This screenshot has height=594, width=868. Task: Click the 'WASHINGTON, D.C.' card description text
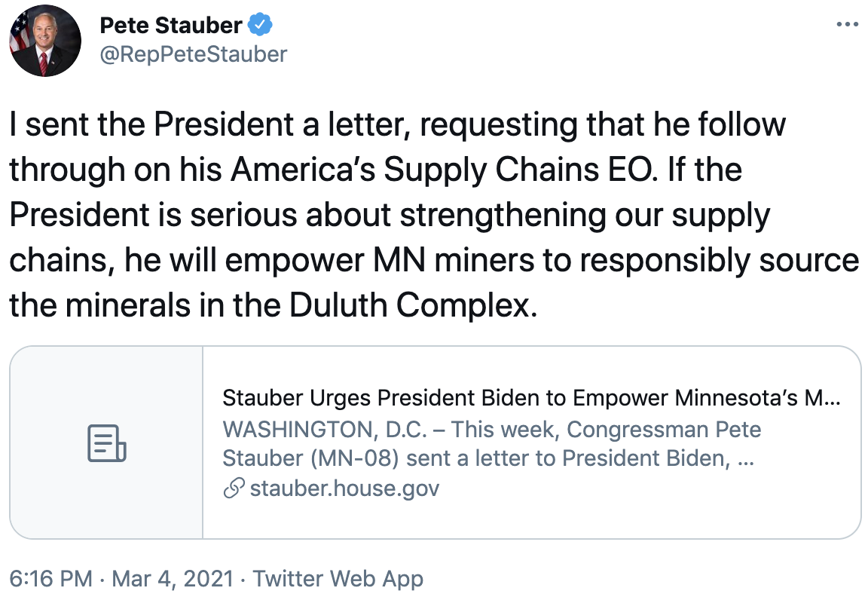(x=491, y=430)
